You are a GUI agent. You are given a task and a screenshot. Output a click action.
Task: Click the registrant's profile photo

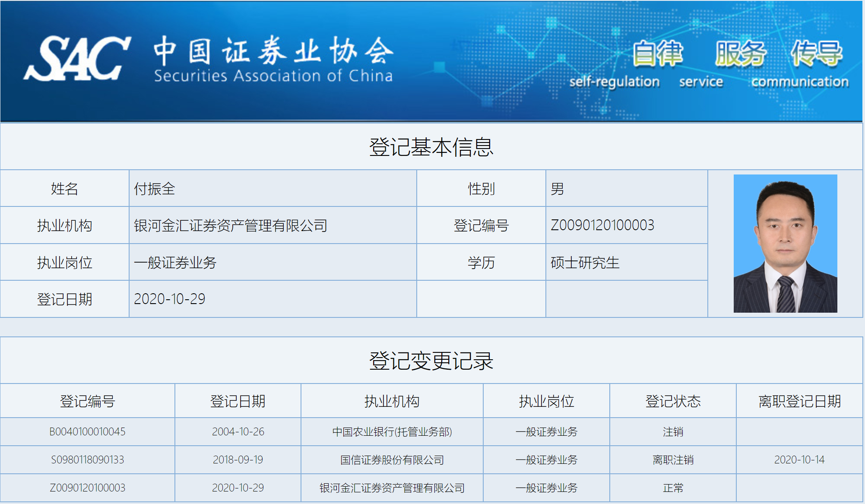coord(785,244)
